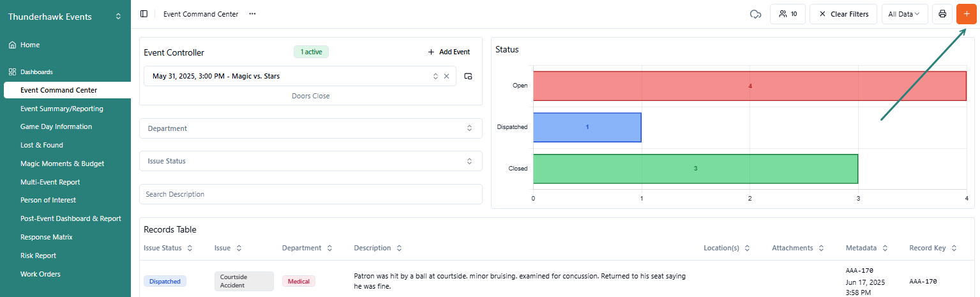Image resolution: width=980 pixels, height=297 pixels.
Task: Click the orange plus button
Action: pyautogui.click(x=967, y=14)
